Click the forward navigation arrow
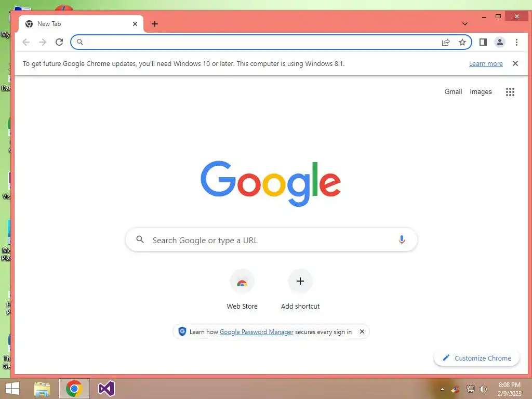This screenshot has height=399, width=532. [43, 42]
